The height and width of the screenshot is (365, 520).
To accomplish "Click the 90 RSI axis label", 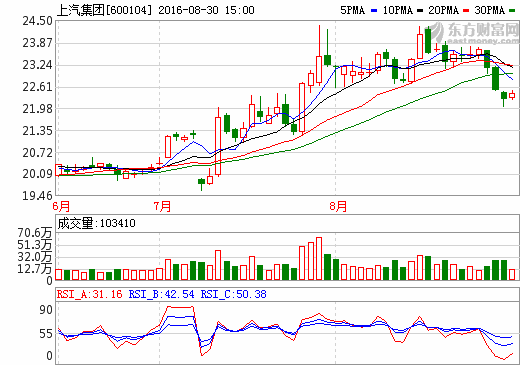I will [x=46, y=310].
